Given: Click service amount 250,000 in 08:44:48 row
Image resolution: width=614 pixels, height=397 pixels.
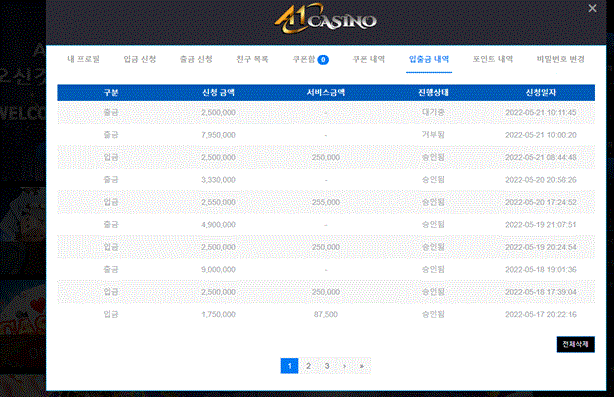Looking at the screenshot, I should click(326, 157).
